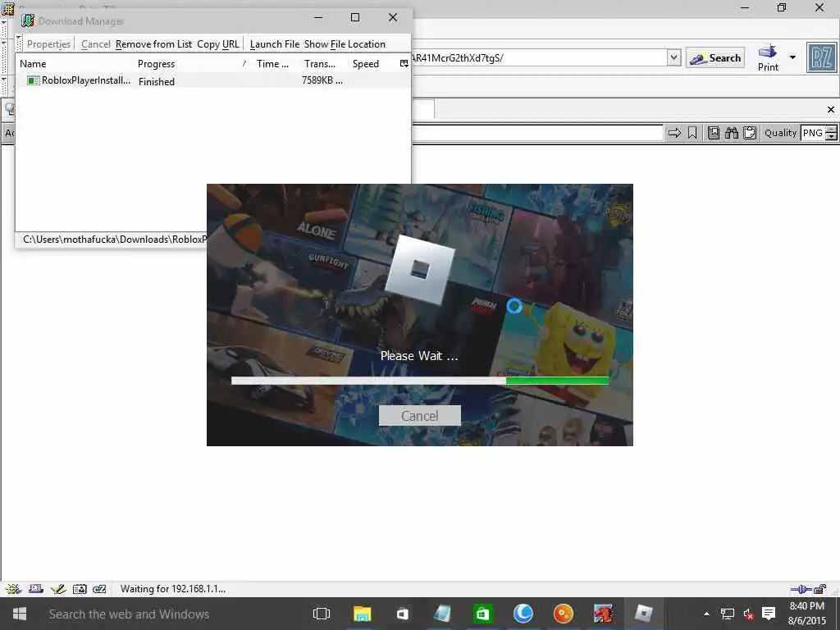Click the second status bar icon
The height and width of the screenshot is (630, 840).
(36, 589)
